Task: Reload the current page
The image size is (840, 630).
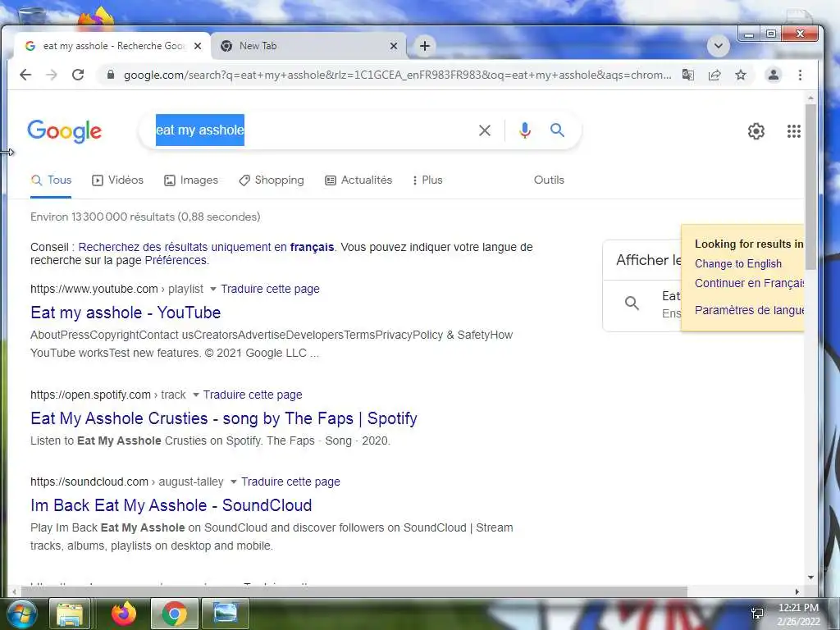Action: click(78, 75)
